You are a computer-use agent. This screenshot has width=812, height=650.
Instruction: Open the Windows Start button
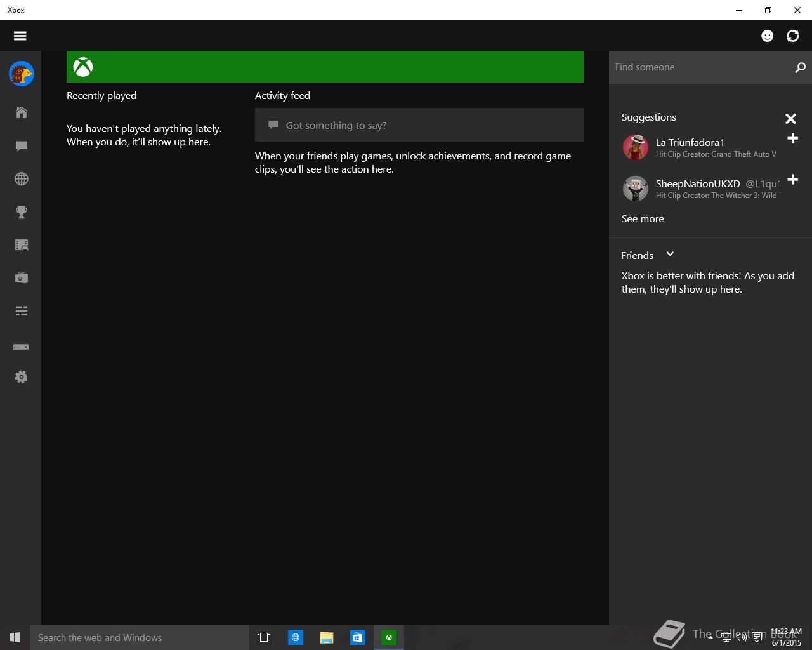[x=15, y=637]
